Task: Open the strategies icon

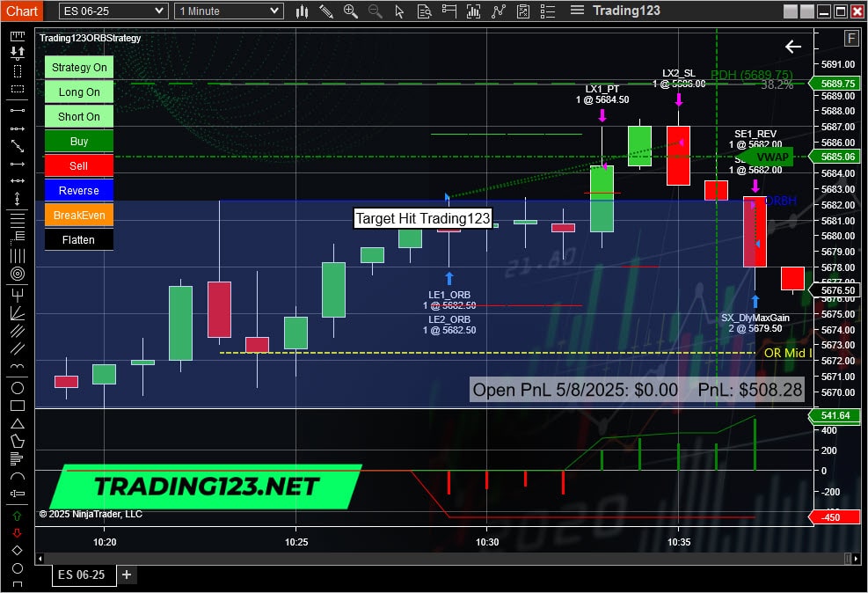Action: coord(522,11)
